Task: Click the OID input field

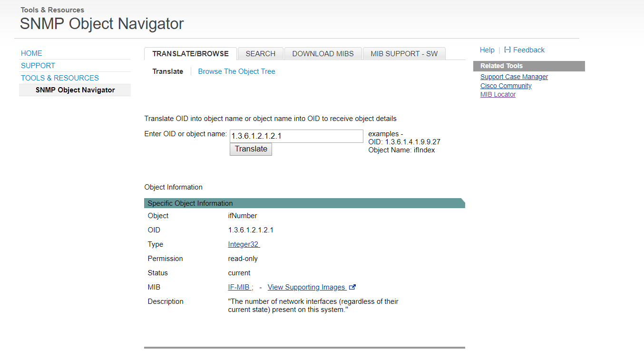Action: pyautogui.click(x=296, y=136)
